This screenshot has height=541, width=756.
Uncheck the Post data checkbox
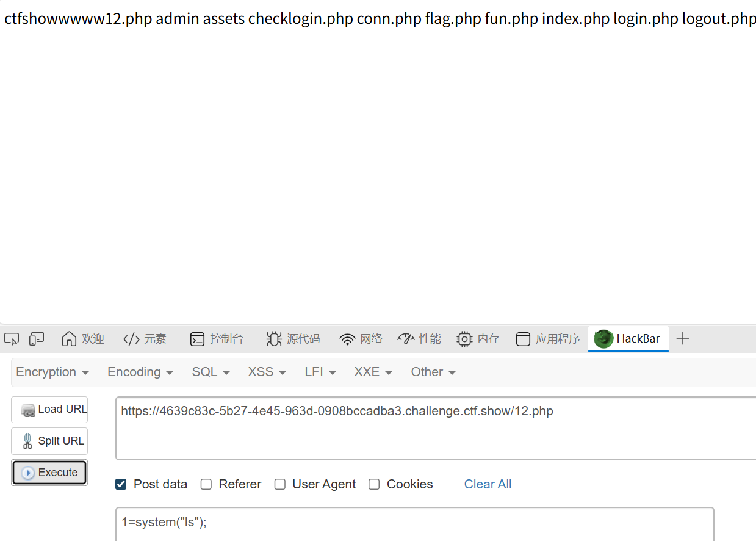121,484
